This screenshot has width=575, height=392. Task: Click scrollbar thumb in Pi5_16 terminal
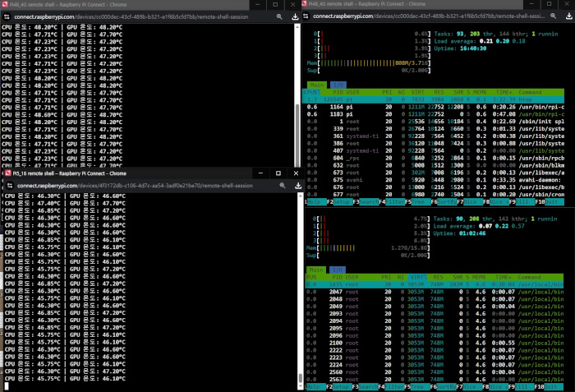pyautogui.click(x=301, y=378)
